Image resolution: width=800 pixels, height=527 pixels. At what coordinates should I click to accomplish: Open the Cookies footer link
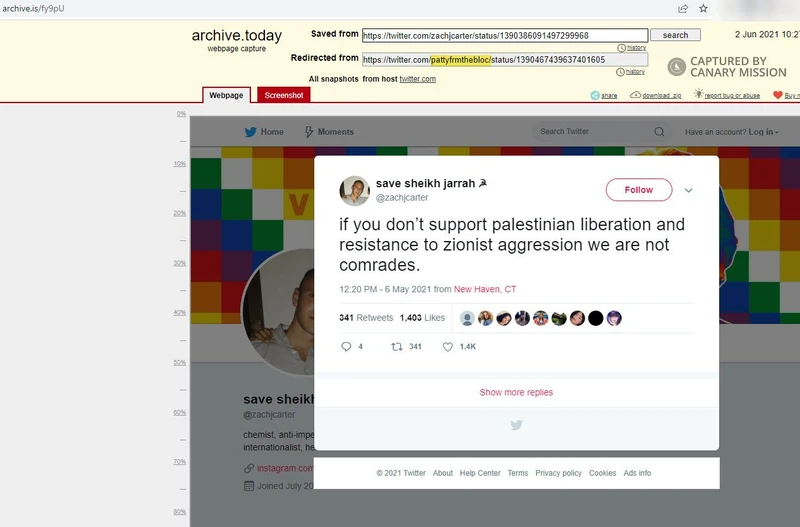coord(602,473)
